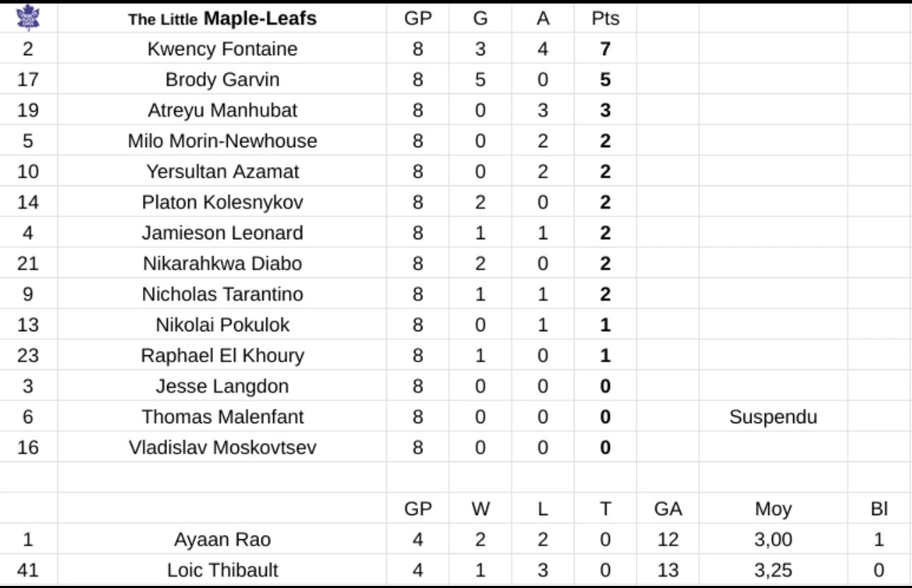Select the Atreyu Manhubat cell
Image resolution: width=912 pixels, height=588 pixels.
(222, 111)
